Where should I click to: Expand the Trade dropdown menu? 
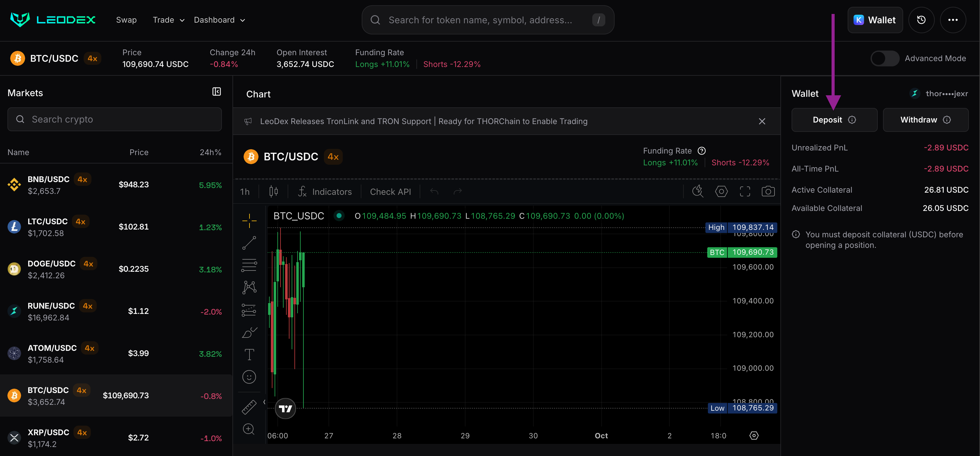click(x=169, y=20)
